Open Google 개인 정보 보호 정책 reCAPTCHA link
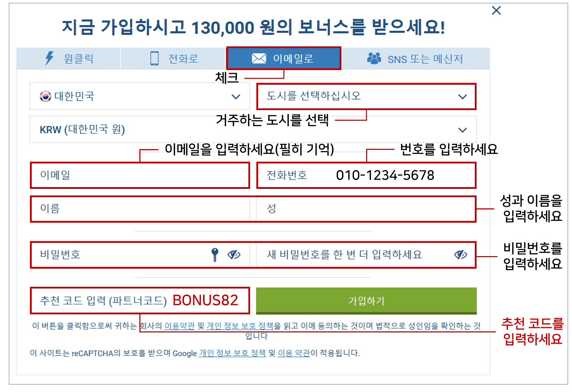This screenshot has width=572, height=392. pyautogui.click(x=232, y=353)
